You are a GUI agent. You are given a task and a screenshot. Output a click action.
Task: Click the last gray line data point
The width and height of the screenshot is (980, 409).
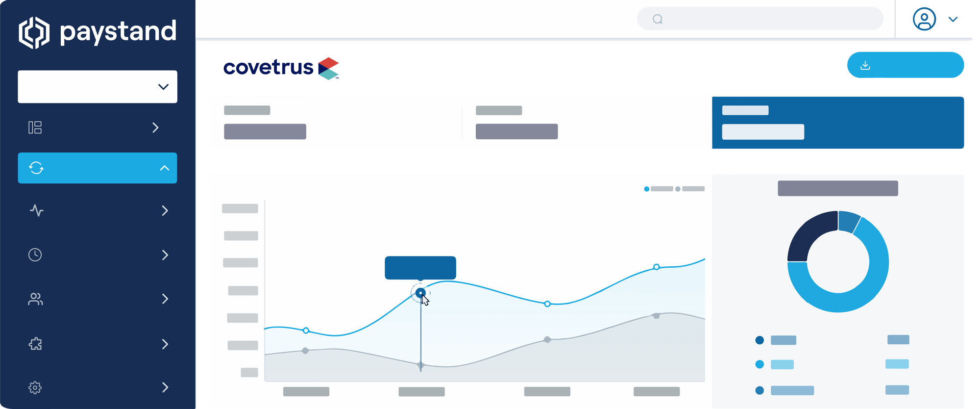point(657,316)
